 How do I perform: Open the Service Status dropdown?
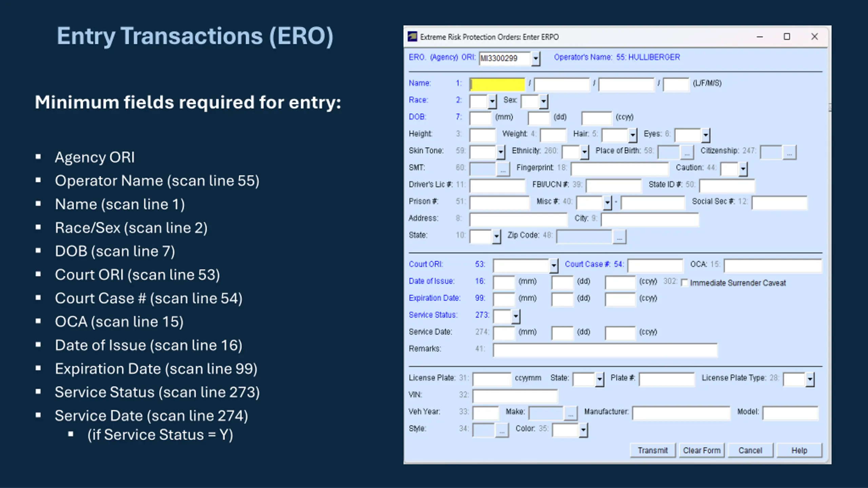[515, 317]
